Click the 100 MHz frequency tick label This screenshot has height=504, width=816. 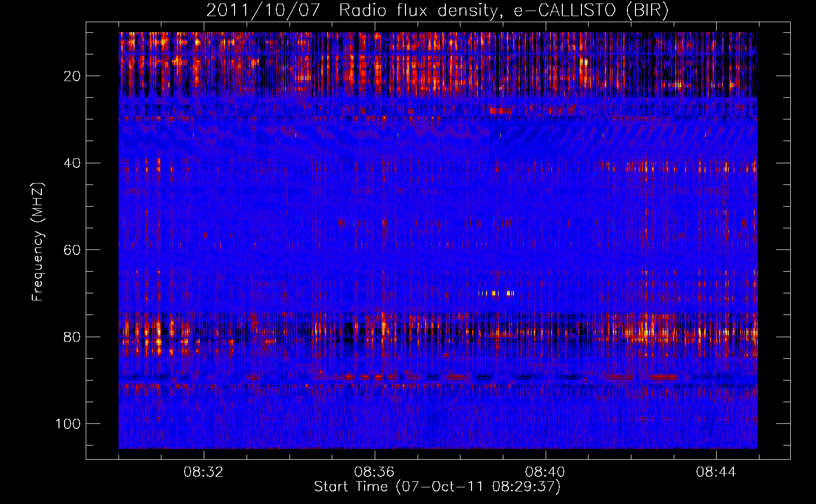coord(68,424)
